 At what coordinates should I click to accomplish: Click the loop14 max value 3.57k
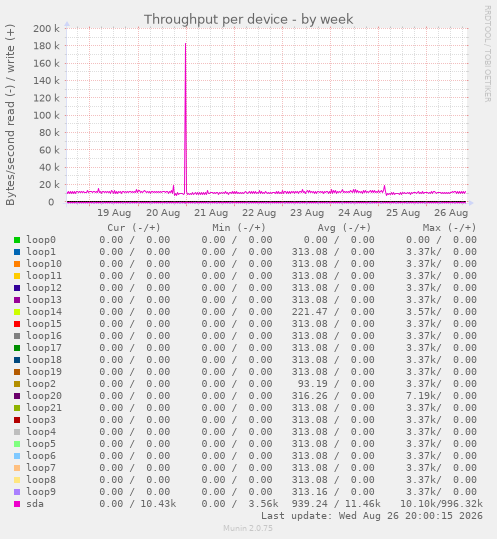click(423, 312)
